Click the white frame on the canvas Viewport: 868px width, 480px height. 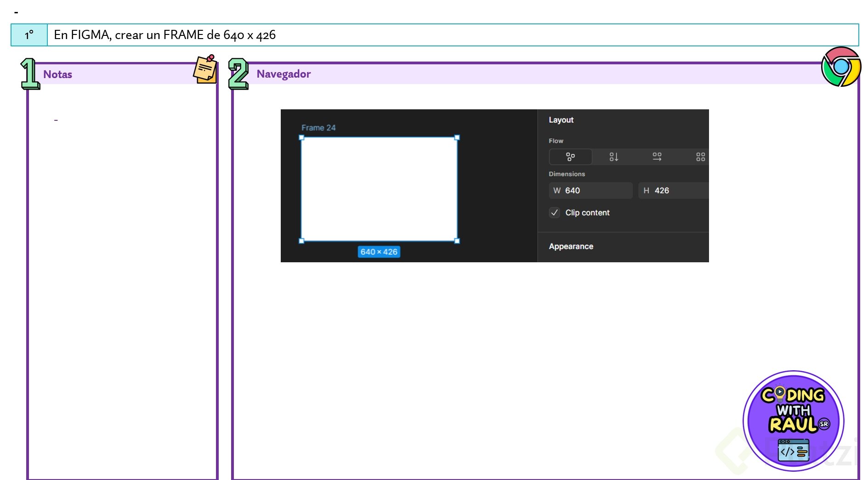[379, 189]
